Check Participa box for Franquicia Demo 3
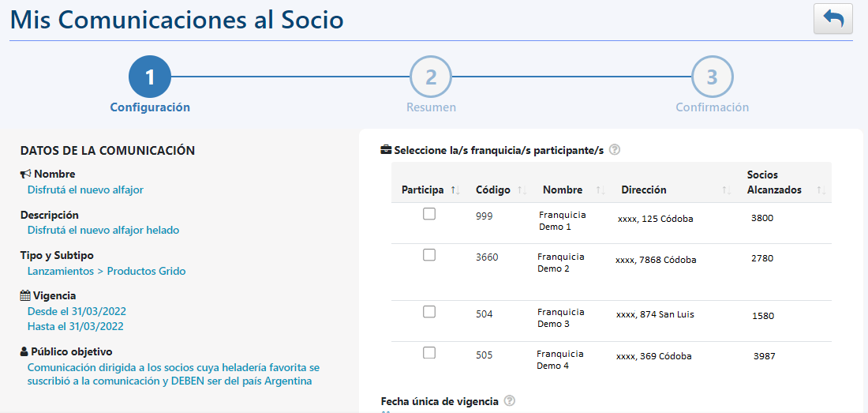The image size is (868, 413). [429, 312]
